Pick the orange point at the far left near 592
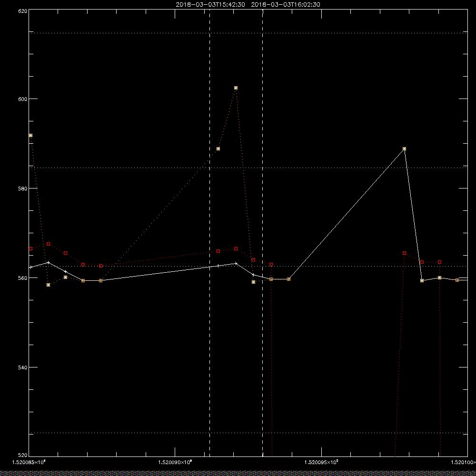This screenshot has width=476, height=476. coord(30,135)
